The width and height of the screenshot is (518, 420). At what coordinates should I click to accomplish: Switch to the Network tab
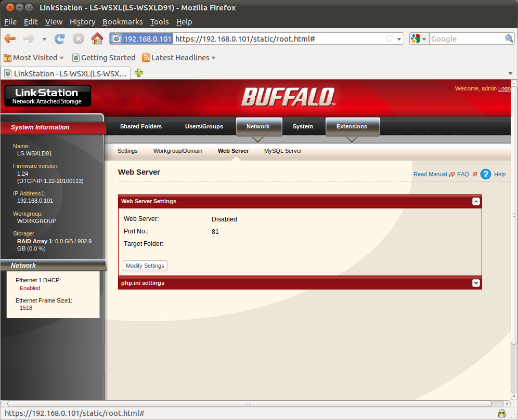click(258, 126)
